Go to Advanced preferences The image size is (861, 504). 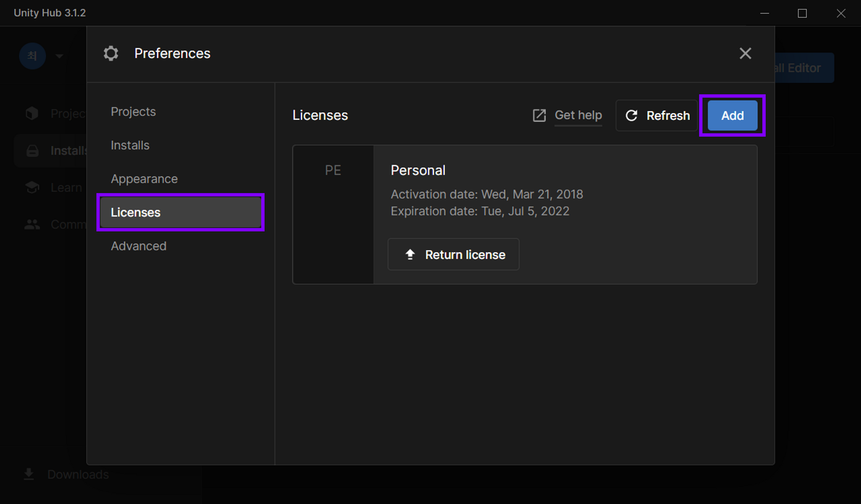pos(139,246)
